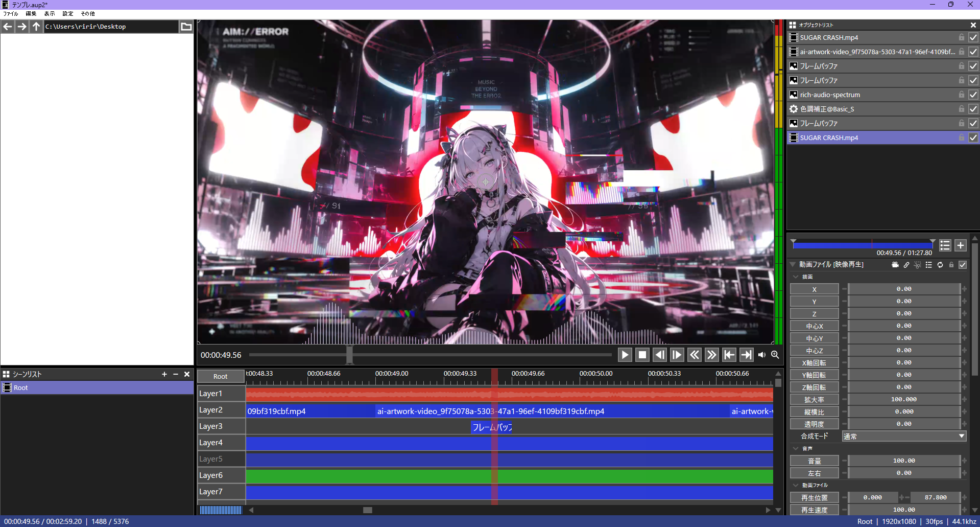Remove a scene with the minus icon
Screen dimensions: 980x527
(x=176, y=374)
